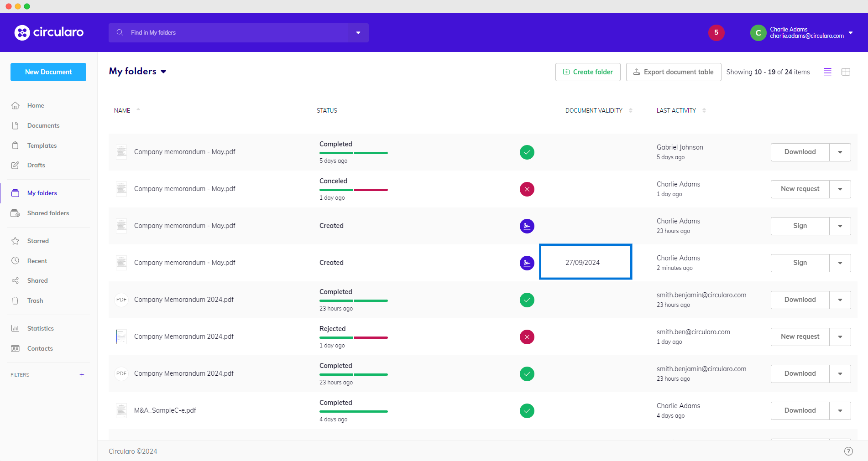Click the Circularo logo

[x=49, y=32]
